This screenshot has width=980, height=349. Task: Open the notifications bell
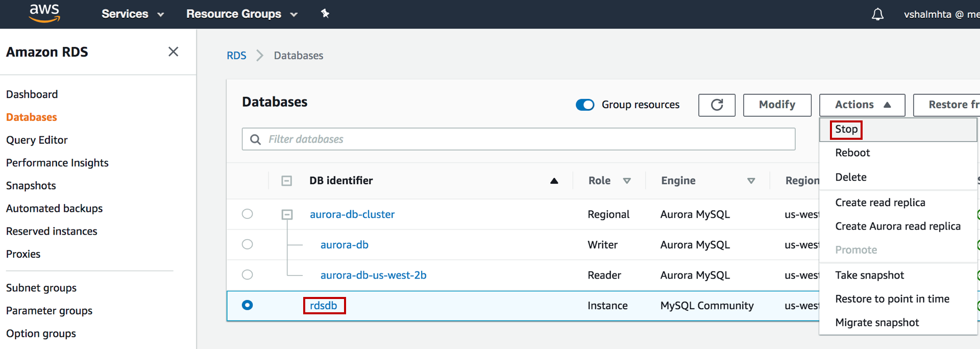[x=877, y=14]
